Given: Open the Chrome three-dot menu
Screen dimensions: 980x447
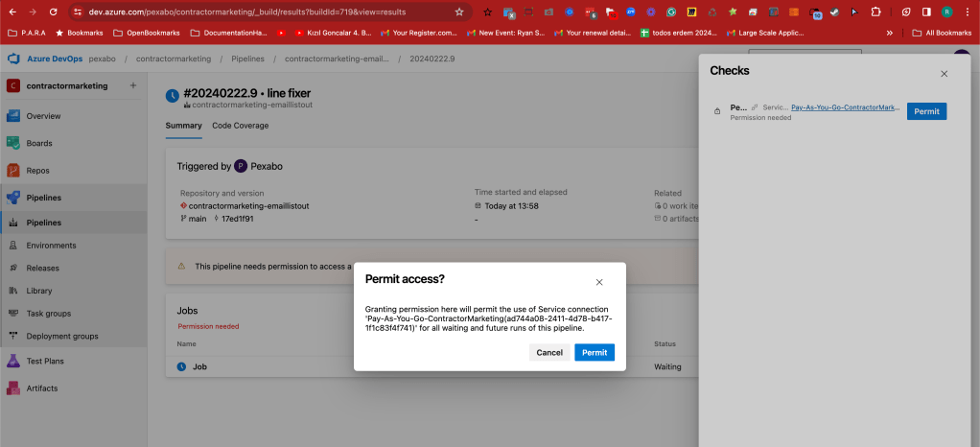Looking at the screenshot, I should point(967,12).
